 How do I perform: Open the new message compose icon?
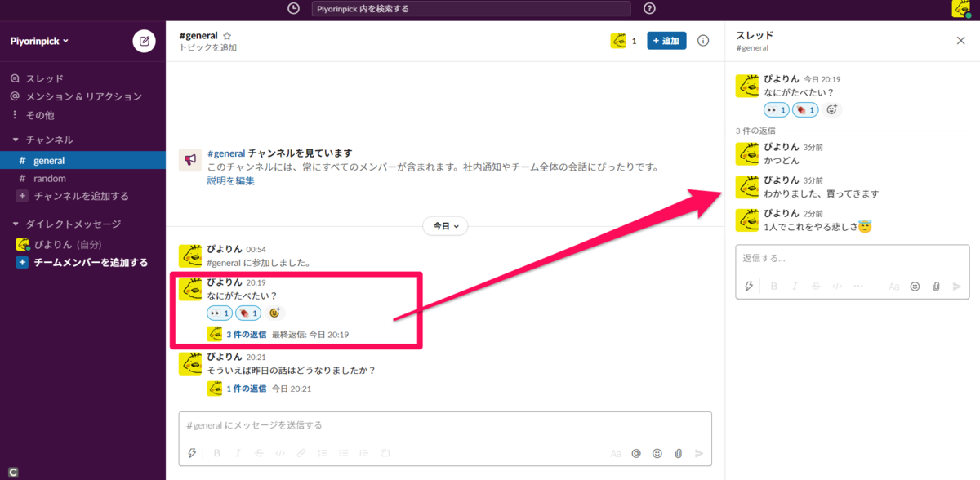(144, 40)
